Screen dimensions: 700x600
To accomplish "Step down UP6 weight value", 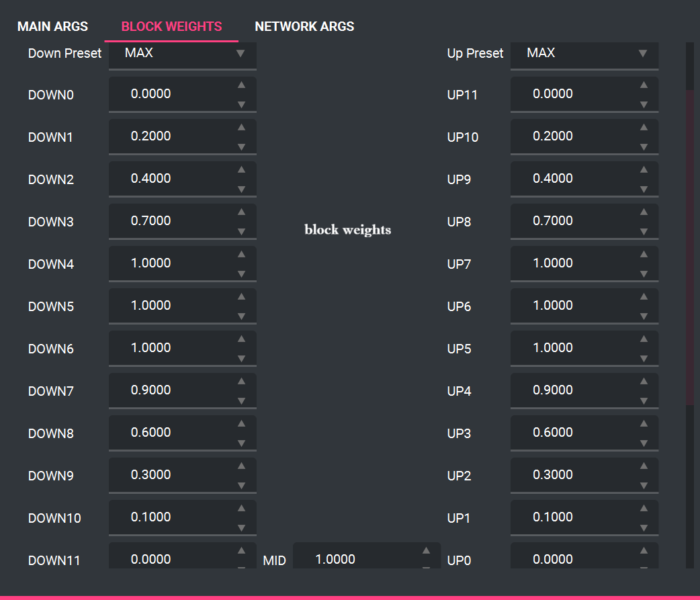I will (x=644, y=316).
